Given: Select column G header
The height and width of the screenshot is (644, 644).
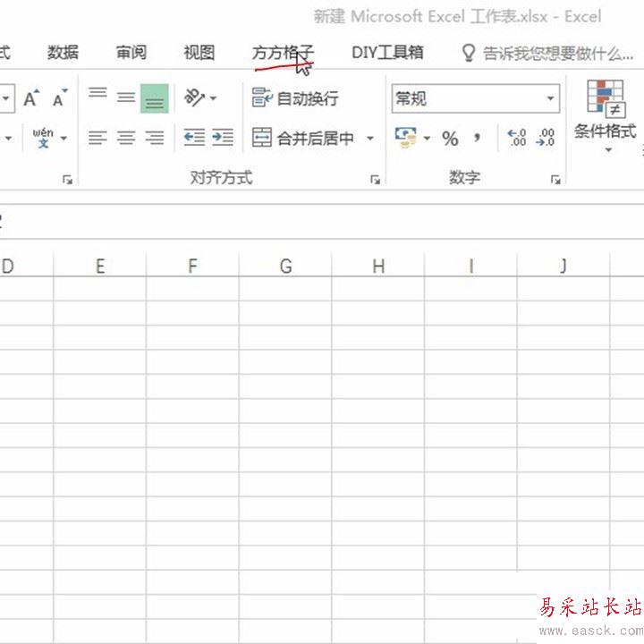Looking at the screenshot, I should point(285,266).
